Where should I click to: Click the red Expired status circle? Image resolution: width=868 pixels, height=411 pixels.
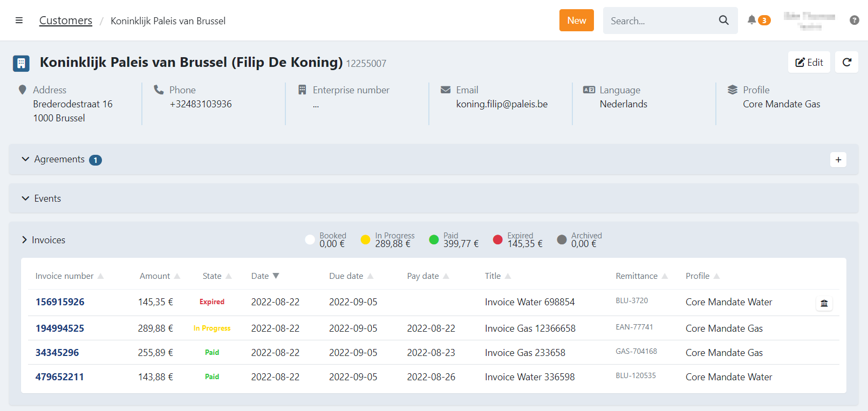497,239
